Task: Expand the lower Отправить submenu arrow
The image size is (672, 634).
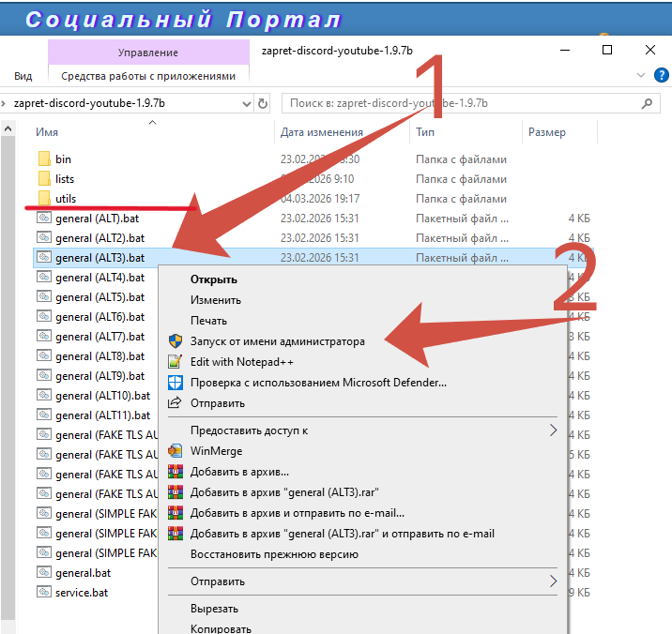Action: coord(554,581)
